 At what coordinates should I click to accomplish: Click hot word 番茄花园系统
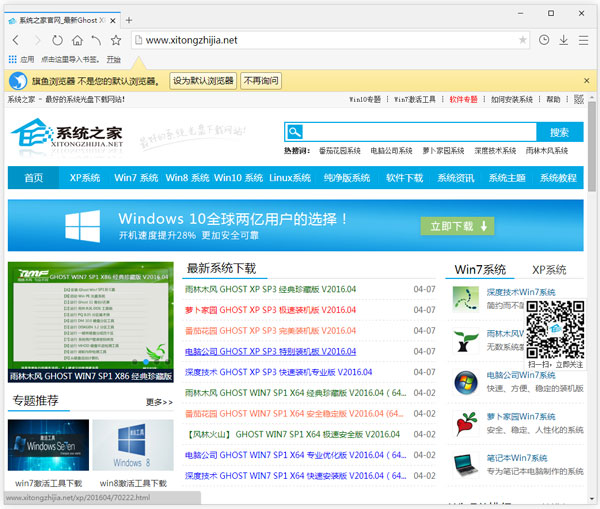pyautogui.click(x=340, y=151)
